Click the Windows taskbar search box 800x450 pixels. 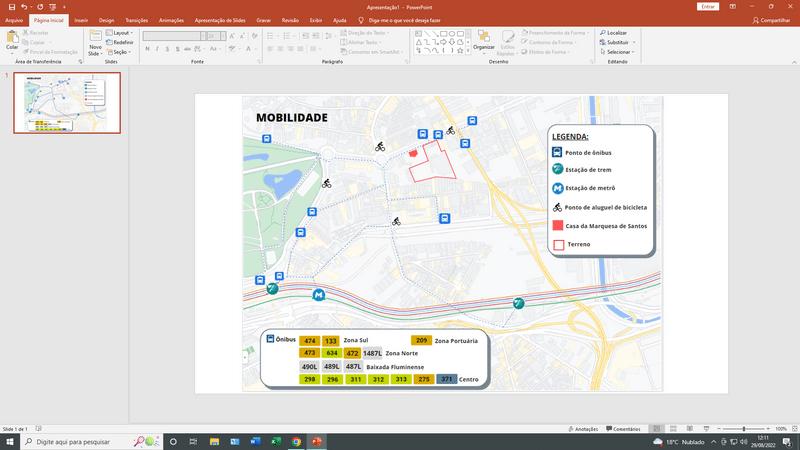click(92, 442)
